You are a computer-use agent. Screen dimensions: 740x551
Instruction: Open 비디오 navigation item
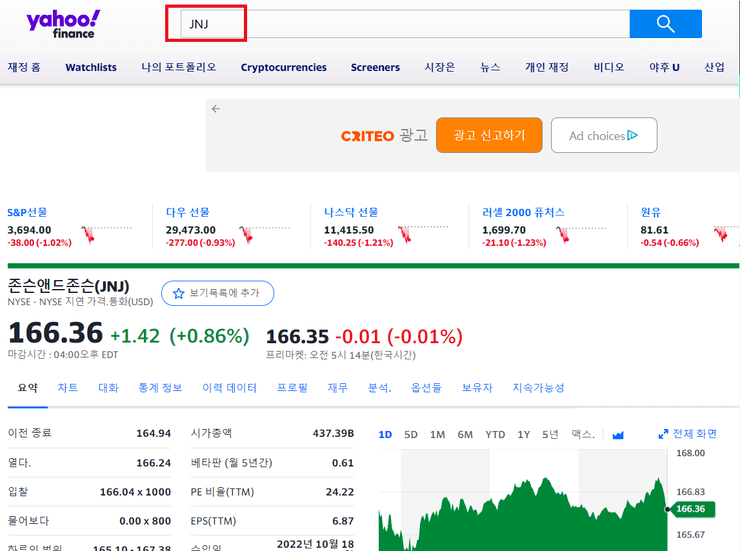coord(609,67)
